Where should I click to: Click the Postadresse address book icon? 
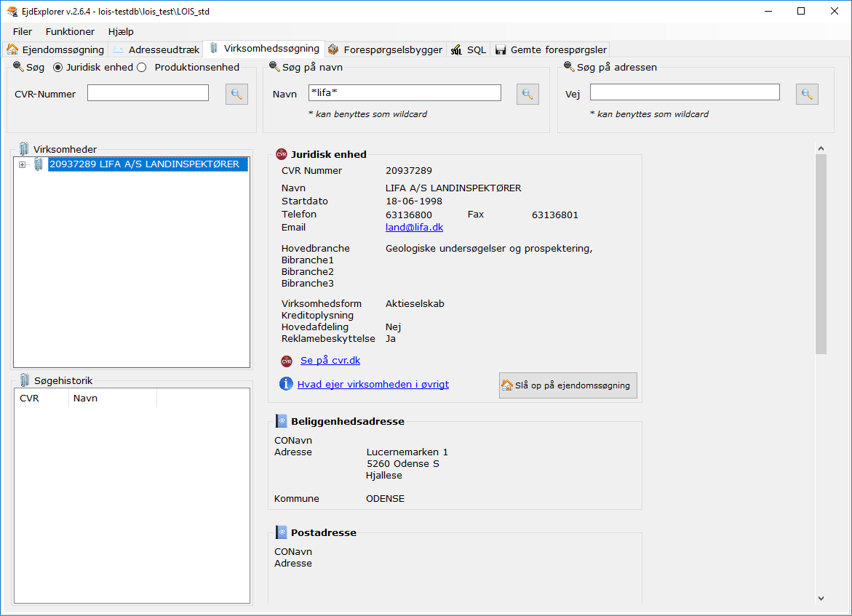(x=281, y=532)
